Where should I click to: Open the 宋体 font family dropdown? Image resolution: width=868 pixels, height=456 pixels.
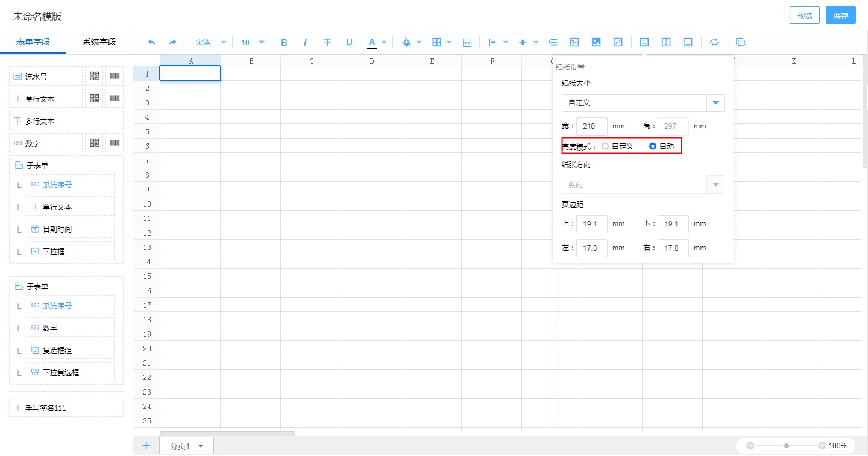[x=210, y=42]
